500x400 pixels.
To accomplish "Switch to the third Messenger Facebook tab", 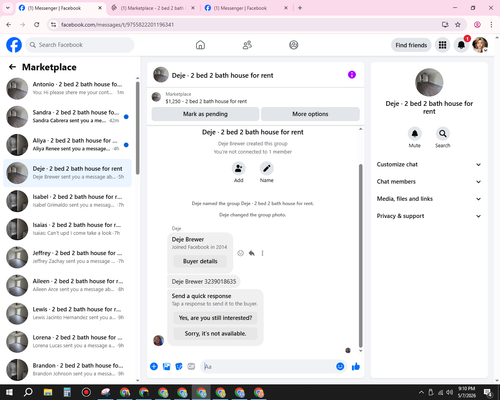I will point(246,8).
